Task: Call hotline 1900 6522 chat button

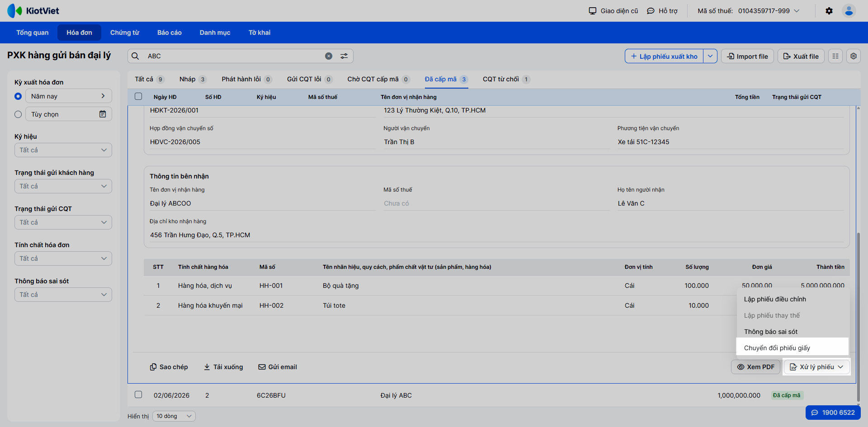Action: pos(833,413)
